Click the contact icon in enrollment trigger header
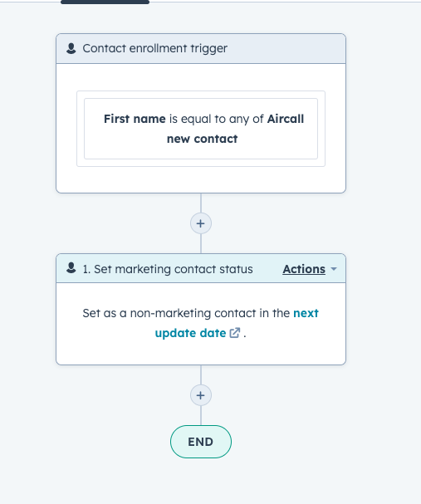Screen dimensions: 421x504 coord(71,48)
